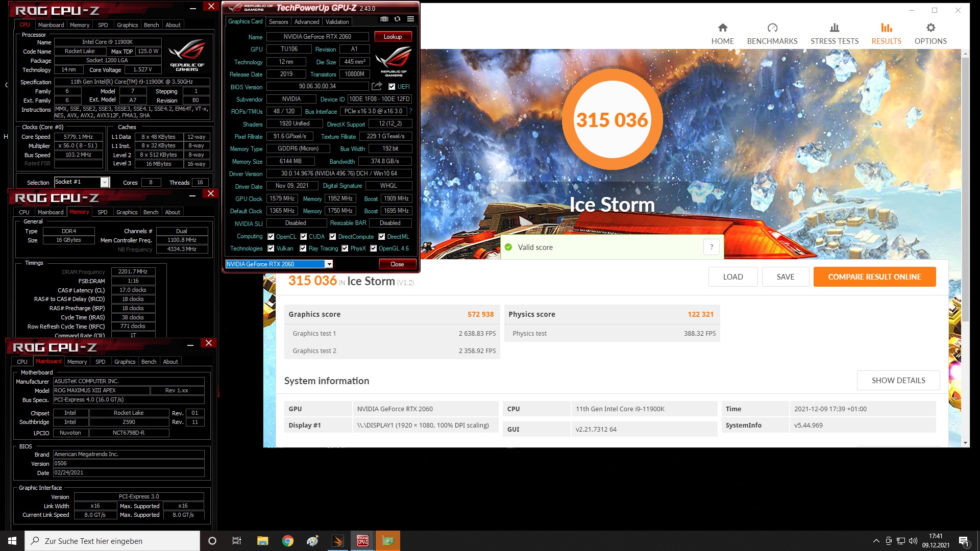
Task: Open Graphics tab in top CPU-Z window
Action: click(128, 25)
